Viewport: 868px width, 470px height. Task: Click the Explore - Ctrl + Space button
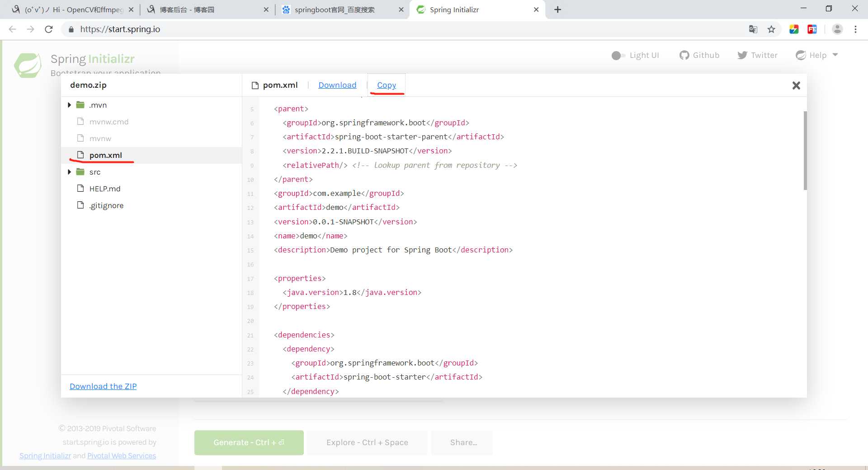click(x=367, y=442)
